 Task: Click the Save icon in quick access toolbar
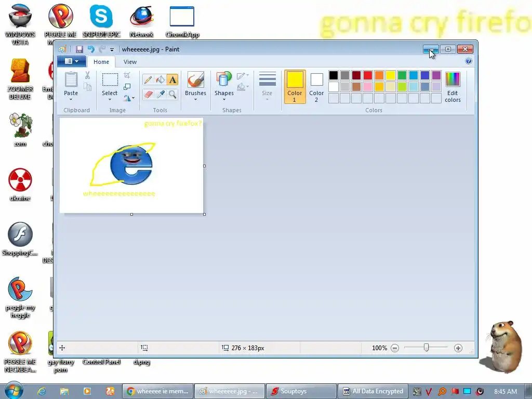[79, 49]
